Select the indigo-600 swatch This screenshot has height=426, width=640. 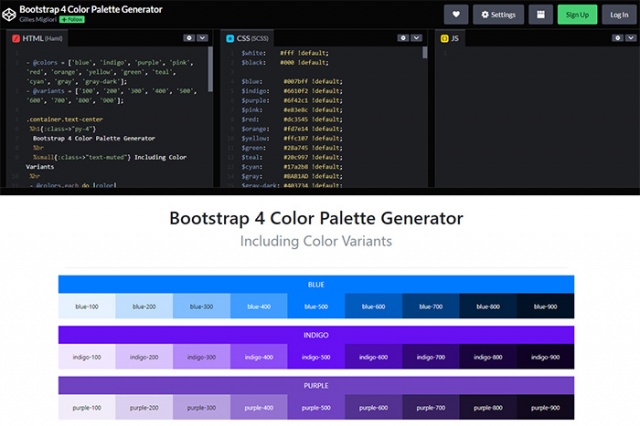coord(373,357)
